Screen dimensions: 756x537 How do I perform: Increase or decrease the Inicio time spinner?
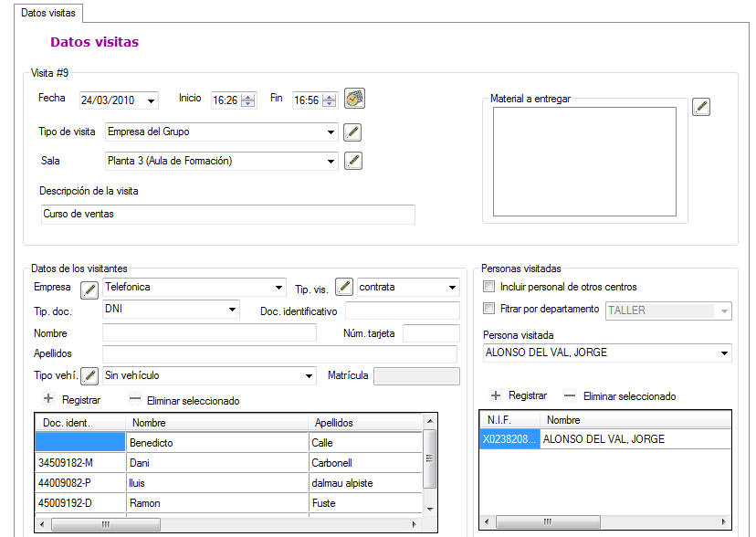247,100
